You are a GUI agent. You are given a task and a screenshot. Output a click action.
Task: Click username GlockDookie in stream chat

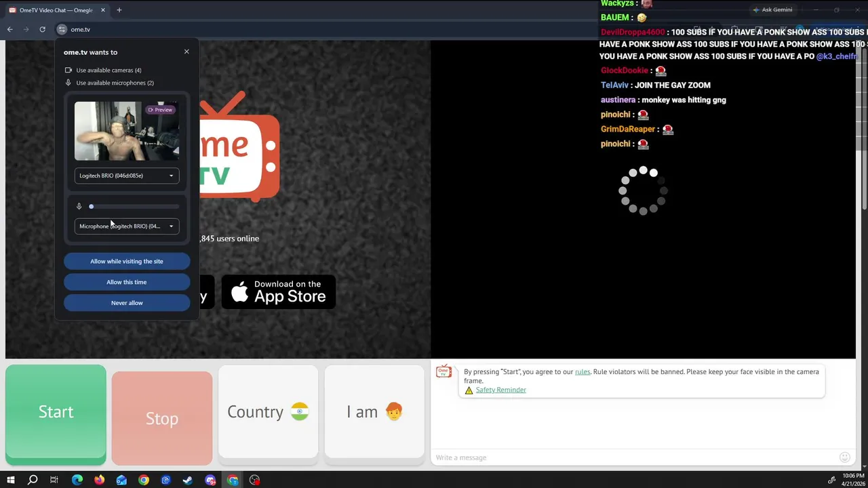625,70
